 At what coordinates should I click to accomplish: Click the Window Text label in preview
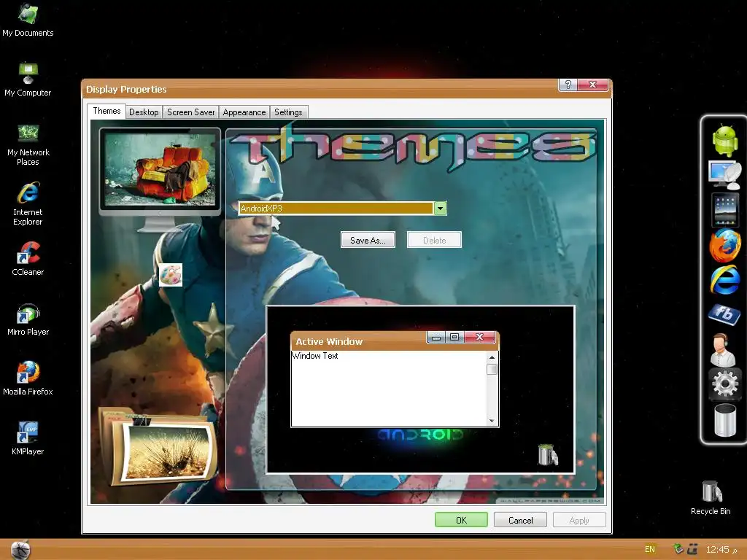[315, 356]
